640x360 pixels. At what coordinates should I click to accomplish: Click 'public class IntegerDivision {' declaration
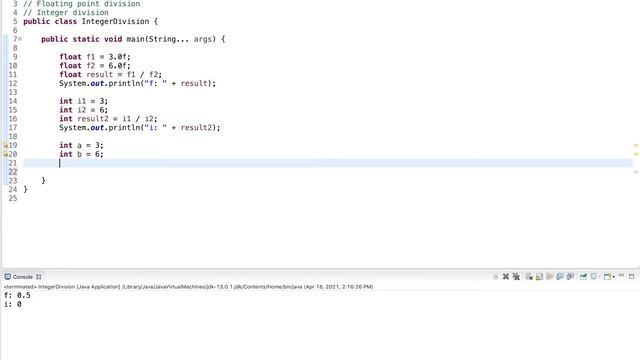(90, 21)
